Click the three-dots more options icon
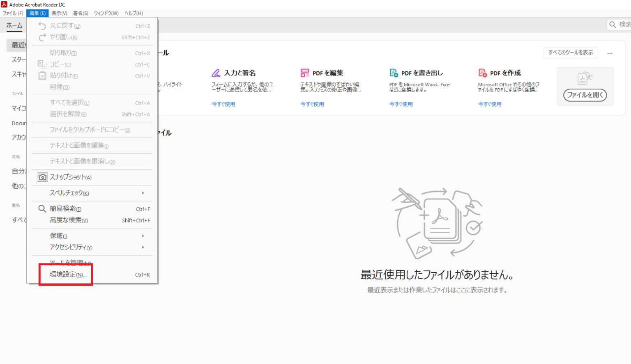The image size is (631, 364). pyautogui.click(x=610, y=53)
